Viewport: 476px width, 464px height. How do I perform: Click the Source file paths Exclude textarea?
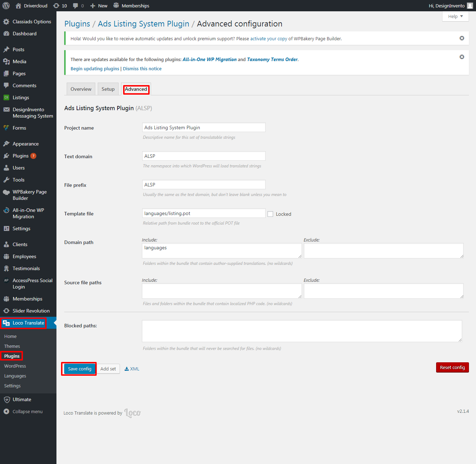click(384, 291)
